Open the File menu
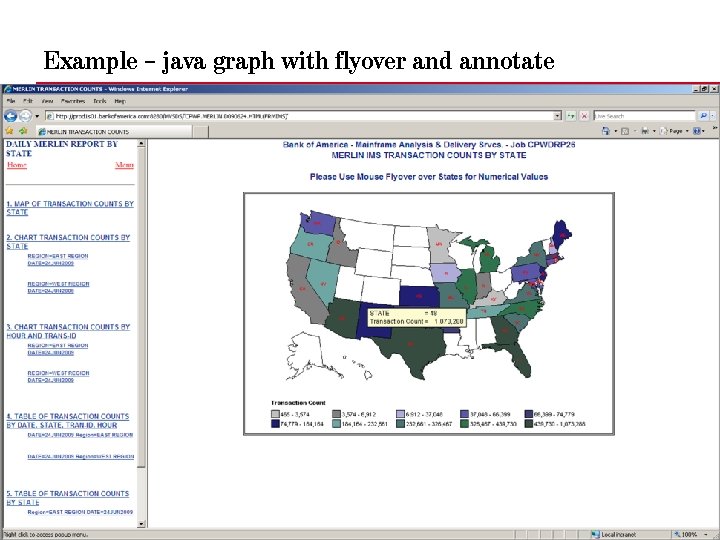The image size is (720, 540). (11, 101)
